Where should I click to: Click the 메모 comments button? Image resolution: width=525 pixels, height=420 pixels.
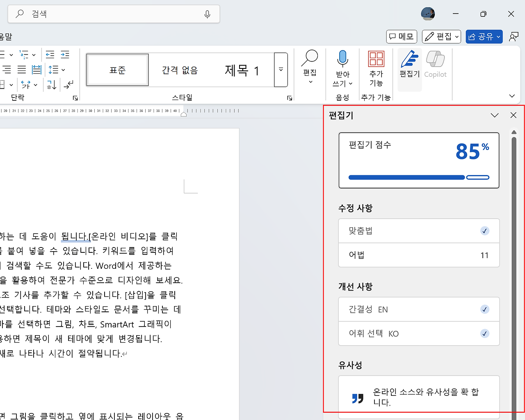402,36
